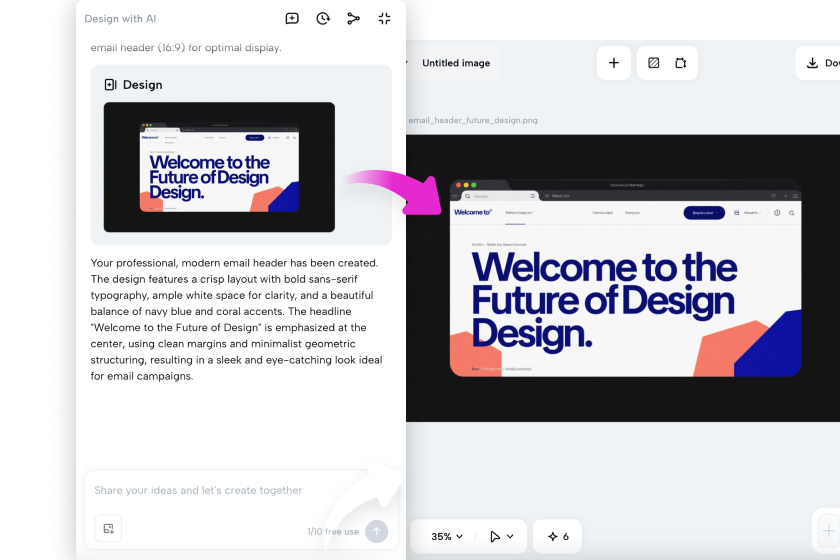Click the Download button

pos(820,63)
